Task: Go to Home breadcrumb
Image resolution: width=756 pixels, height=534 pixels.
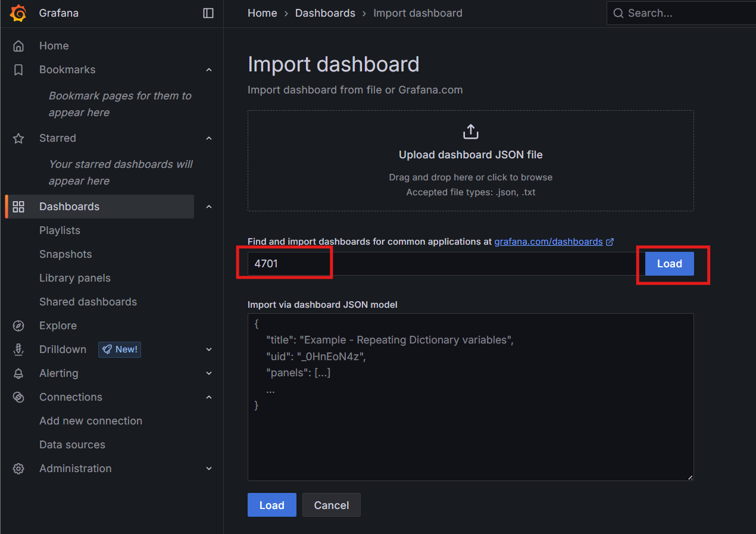Action: [263, 13]
